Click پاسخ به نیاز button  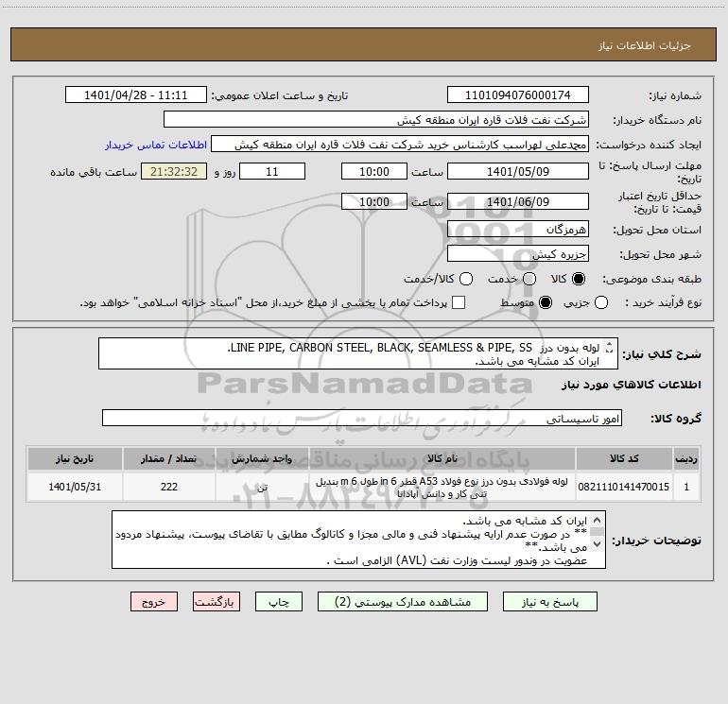550,602
